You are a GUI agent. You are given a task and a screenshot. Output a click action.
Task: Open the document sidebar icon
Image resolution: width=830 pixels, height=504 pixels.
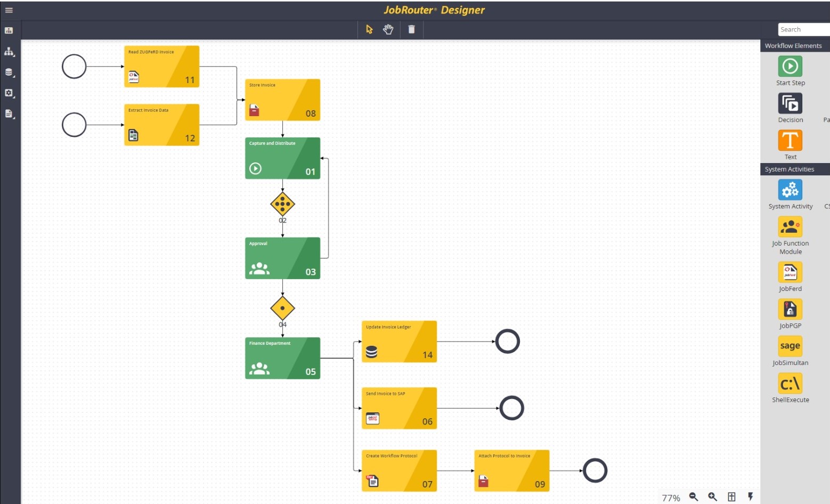9,113
